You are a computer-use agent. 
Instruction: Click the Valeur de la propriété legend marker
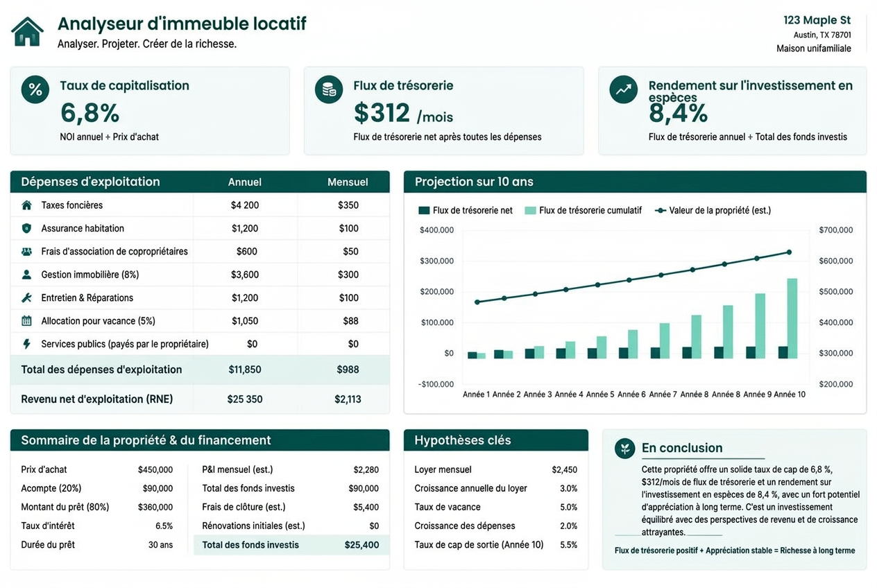660,210
